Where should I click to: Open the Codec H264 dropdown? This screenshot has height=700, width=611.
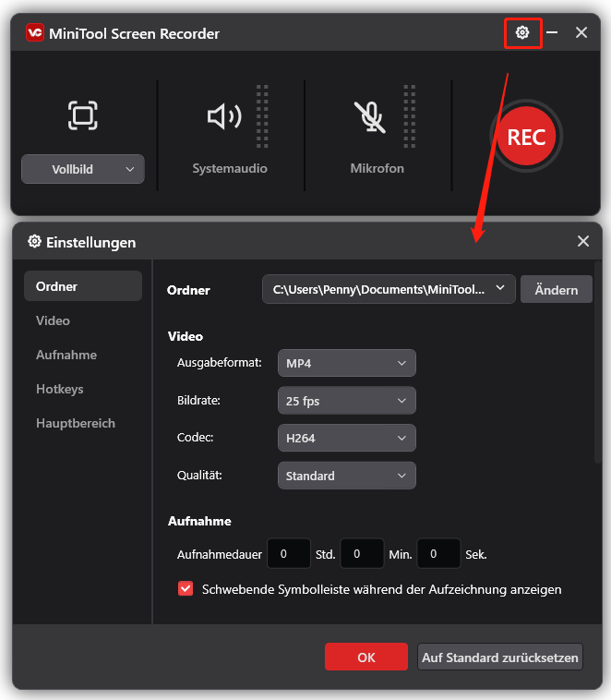pos(347,439)
